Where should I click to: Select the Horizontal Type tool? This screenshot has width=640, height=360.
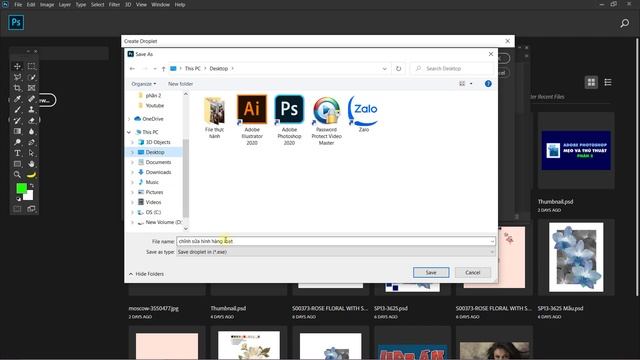tap(17, 153)
